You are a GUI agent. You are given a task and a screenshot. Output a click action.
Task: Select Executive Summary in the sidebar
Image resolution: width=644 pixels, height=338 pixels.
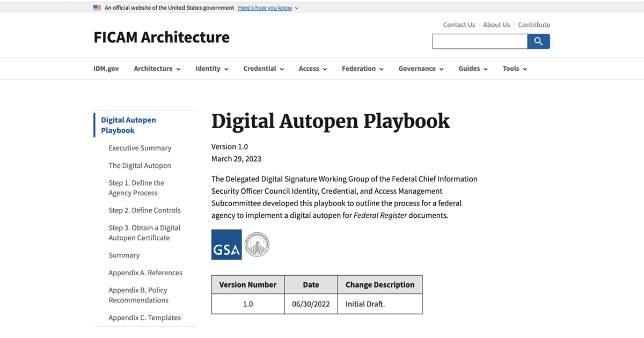click(x=140, y=148)
